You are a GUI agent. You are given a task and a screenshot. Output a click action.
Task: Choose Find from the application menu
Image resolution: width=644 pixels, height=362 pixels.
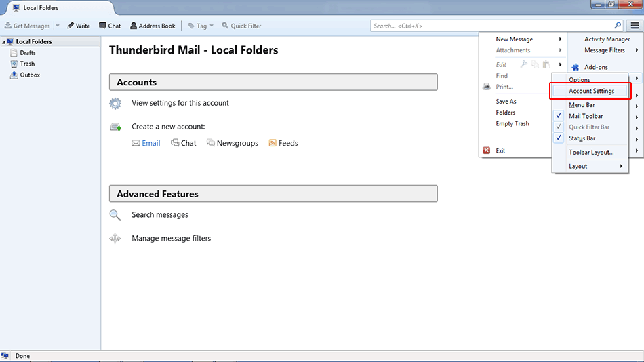point(502,76)
